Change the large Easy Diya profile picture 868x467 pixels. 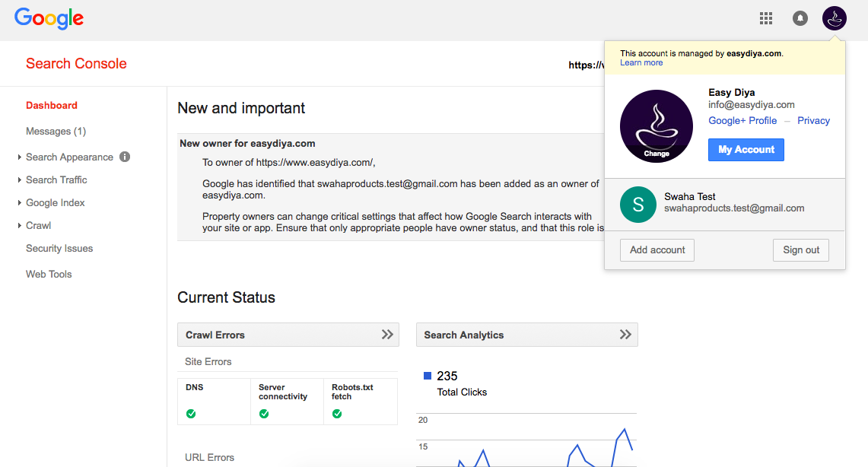tap(656, 126)
